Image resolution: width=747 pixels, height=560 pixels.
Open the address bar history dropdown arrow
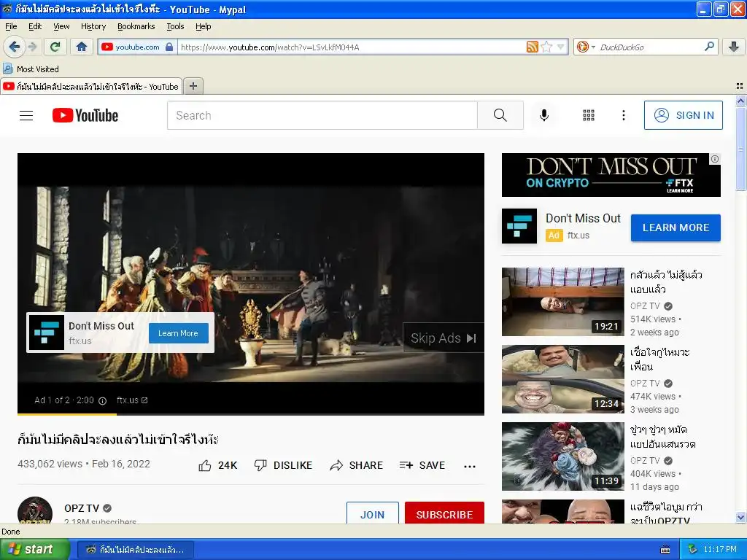point(561,47)
